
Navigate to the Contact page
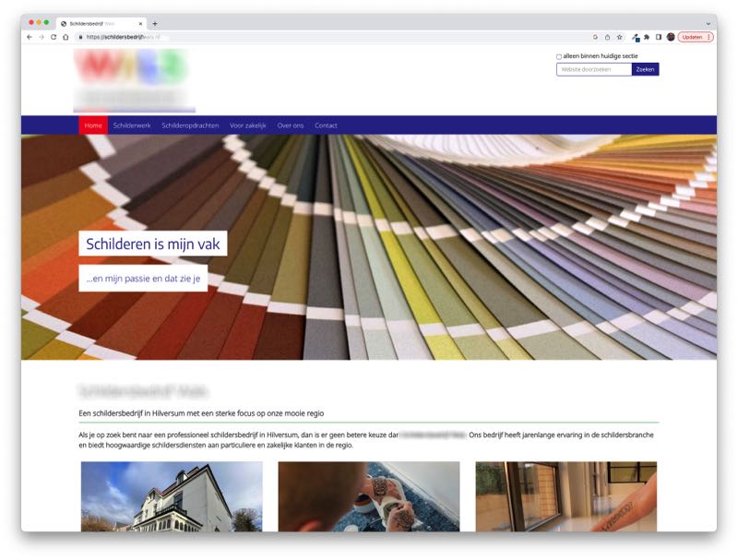pyautogui.click(x=326, y=125)
